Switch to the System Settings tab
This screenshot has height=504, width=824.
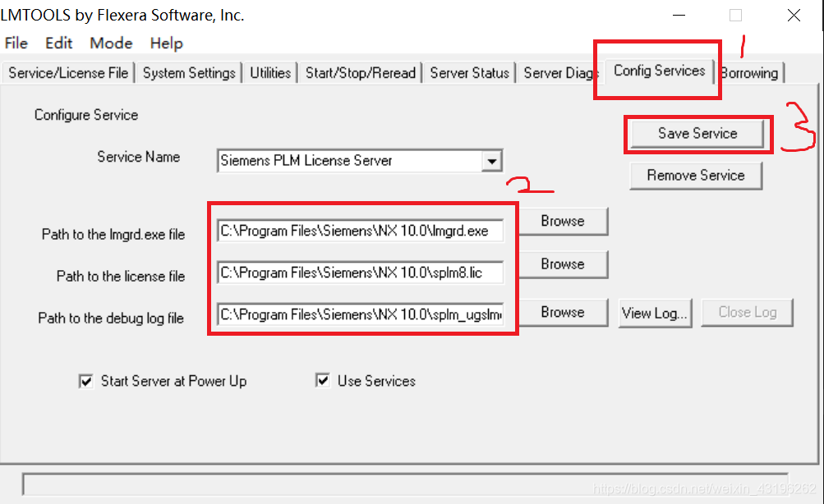tap(189, 73)
